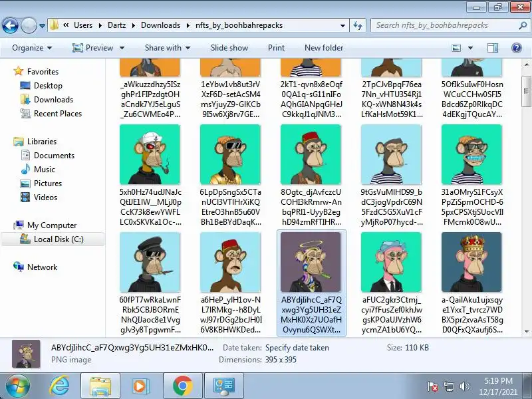This screenshot has width=532, height=399.
Task: Click the details pane preview thumbnail
Action: [x=26, y=354]
